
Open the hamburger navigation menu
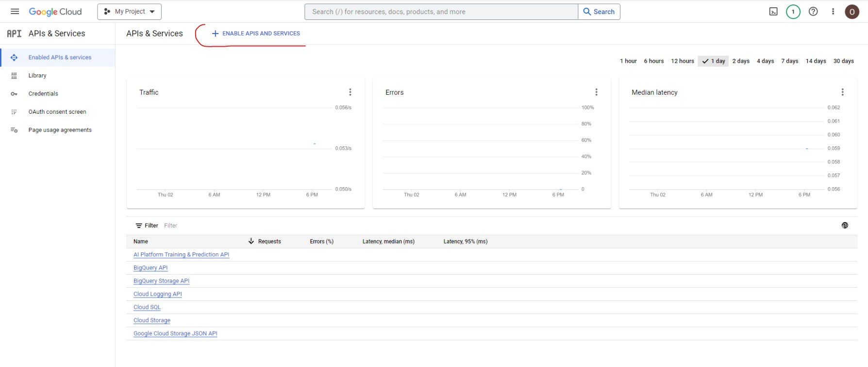pos(15,12)
